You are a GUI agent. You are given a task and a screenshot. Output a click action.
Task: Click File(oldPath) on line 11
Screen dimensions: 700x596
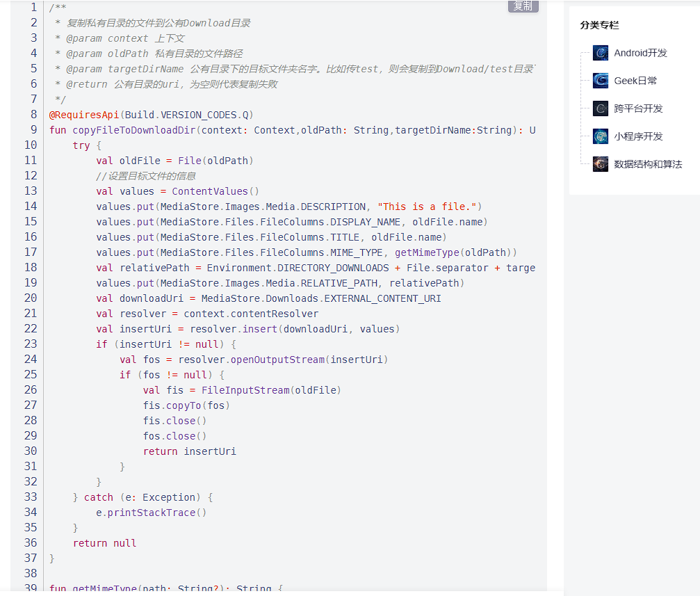click(x=215, y=161)
